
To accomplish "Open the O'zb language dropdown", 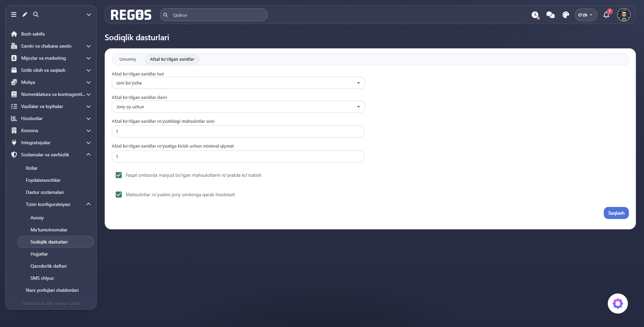I will (x=586, y=15).
